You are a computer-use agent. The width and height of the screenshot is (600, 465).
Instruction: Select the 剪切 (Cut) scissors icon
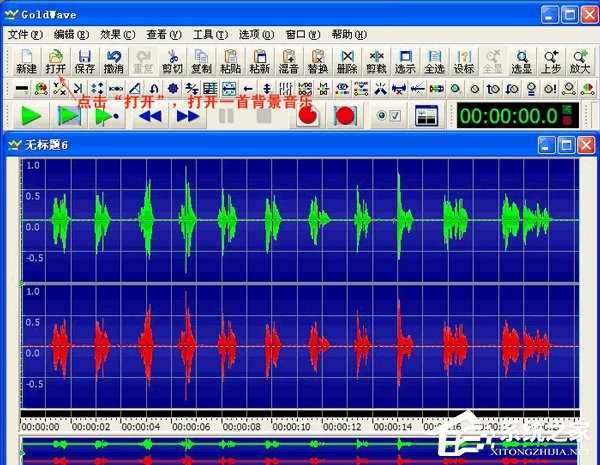click(172, 61)
